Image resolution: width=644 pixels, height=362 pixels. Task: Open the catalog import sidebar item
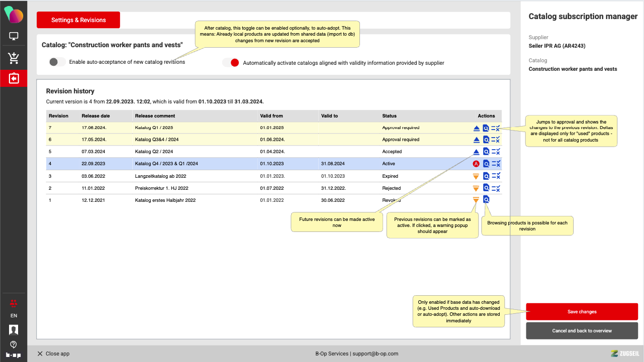click(14, 79)
